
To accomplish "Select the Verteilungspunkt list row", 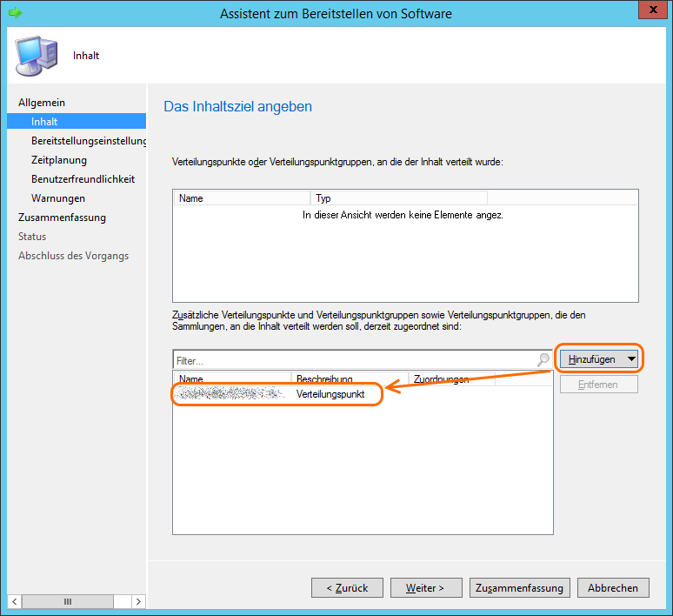I will click(278, 394).
